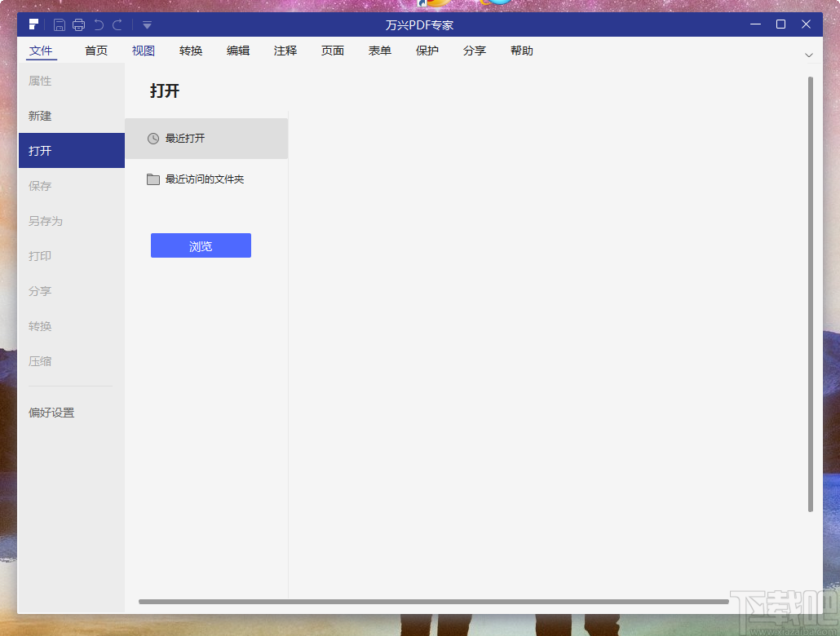The image size is (840, 636).
Task: Open the 注释 ribbon tab
Action: (x=285, y=51)
